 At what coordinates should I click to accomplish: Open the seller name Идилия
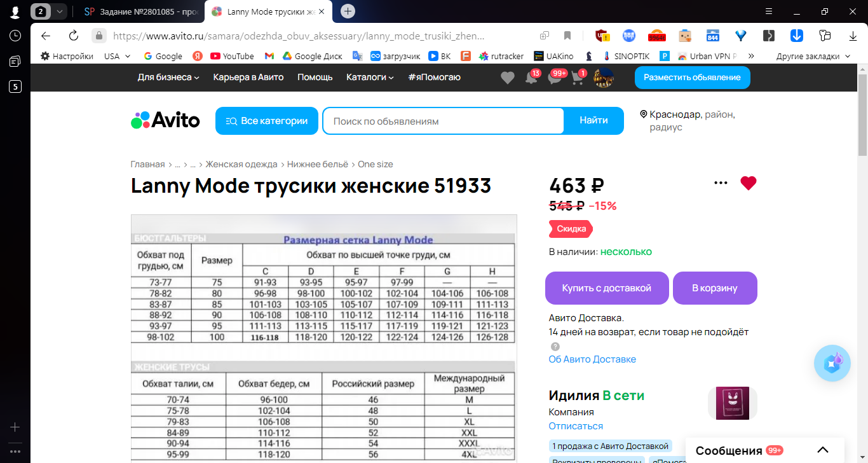(x=574, y=396)
